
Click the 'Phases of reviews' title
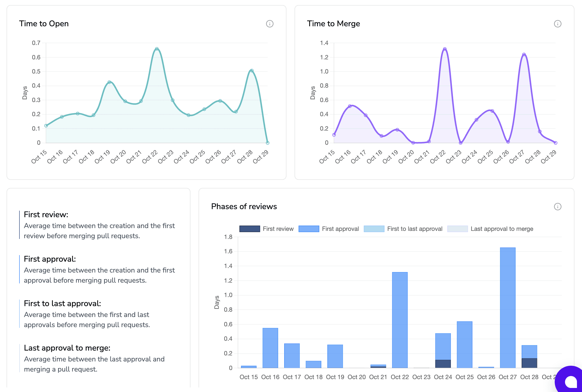tap(244, 206)
